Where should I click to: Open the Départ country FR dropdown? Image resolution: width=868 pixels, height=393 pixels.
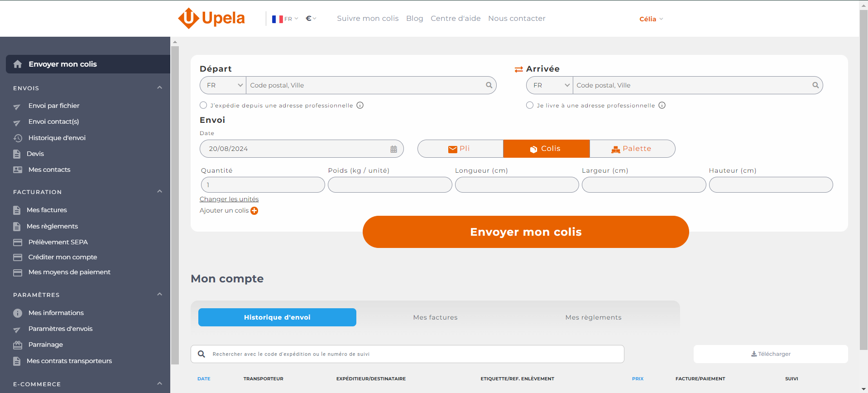(x=223, y=85)
